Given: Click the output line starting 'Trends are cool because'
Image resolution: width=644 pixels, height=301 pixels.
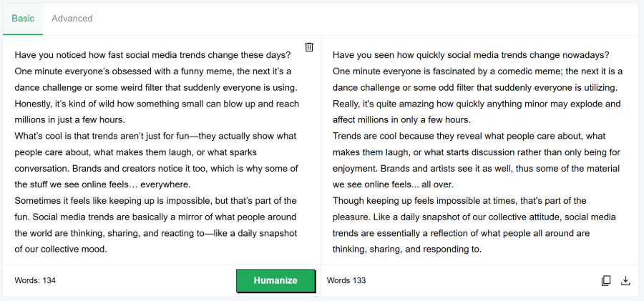Looking at the screenshot, I should (469, 136).
